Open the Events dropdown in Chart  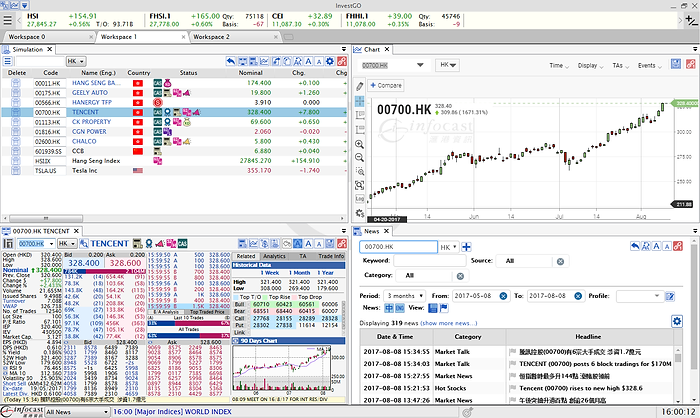(x=650, y=66)
